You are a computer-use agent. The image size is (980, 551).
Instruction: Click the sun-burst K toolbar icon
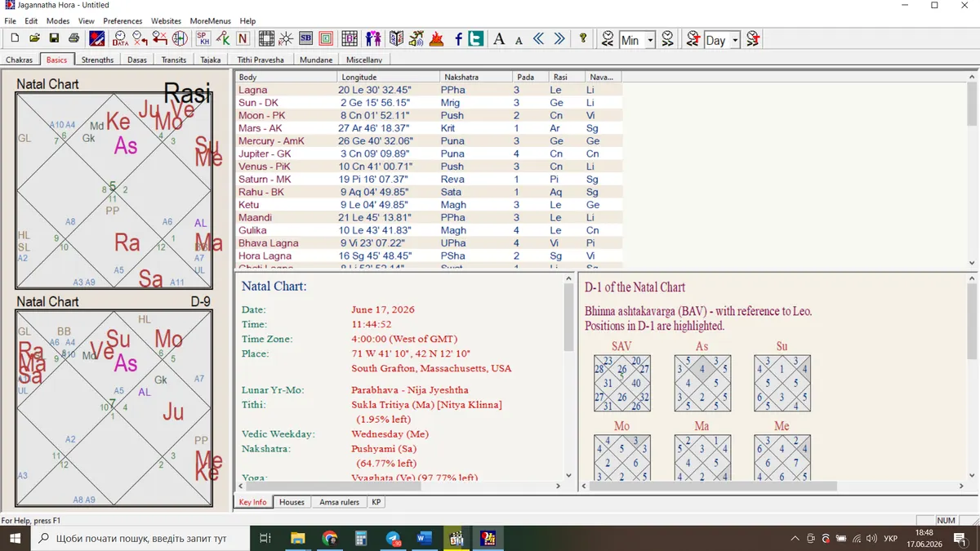(x=286, y=38)
